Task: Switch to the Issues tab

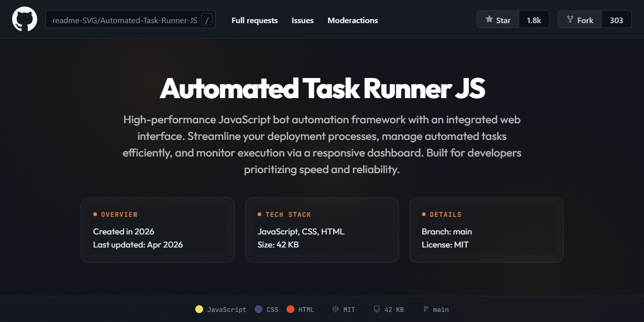Action: click(302, 20)
